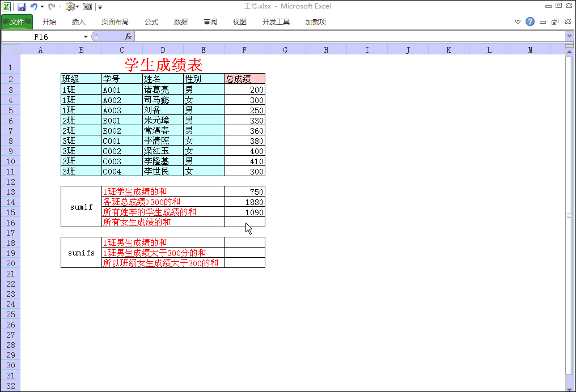Click the vertical scrollbar thumb
576x392 pixels.
tap(569, 215)
